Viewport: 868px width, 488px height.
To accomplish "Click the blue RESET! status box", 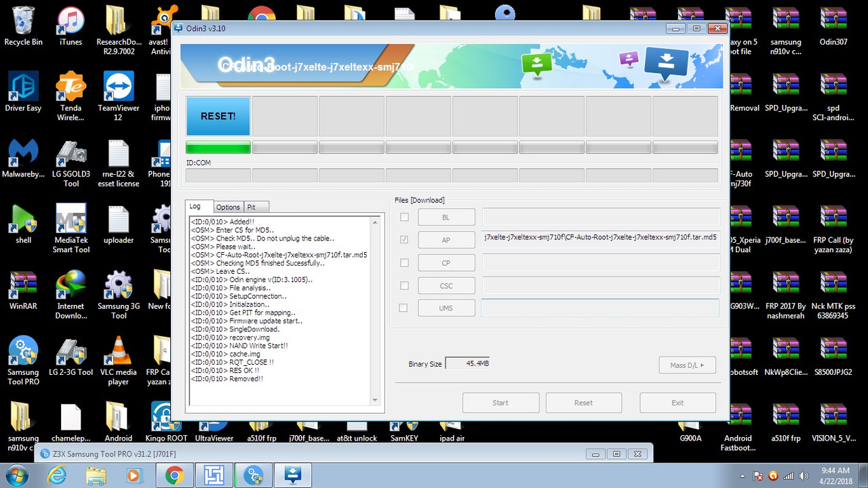I will (x=218, y=116).
